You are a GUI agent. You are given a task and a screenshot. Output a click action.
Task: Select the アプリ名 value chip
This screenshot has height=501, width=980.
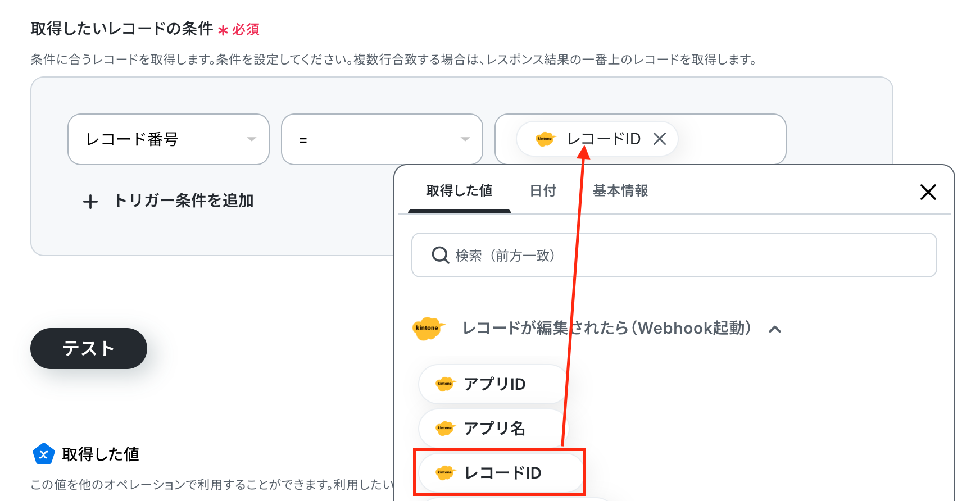(493, 429)
